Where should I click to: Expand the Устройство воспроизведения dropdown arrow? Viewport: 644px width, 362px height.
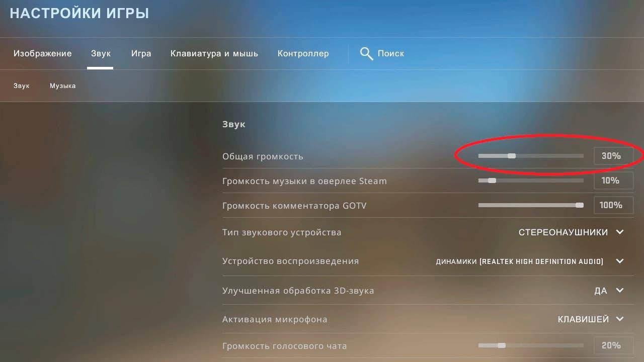620,261
